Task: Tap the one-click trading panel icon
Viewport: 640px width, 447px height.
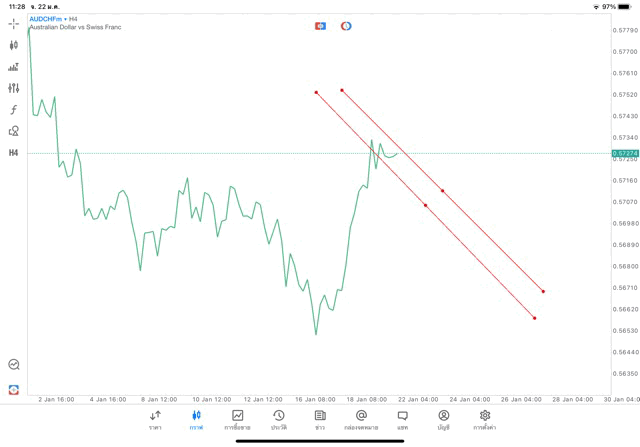Action: (x=320, y=26)
